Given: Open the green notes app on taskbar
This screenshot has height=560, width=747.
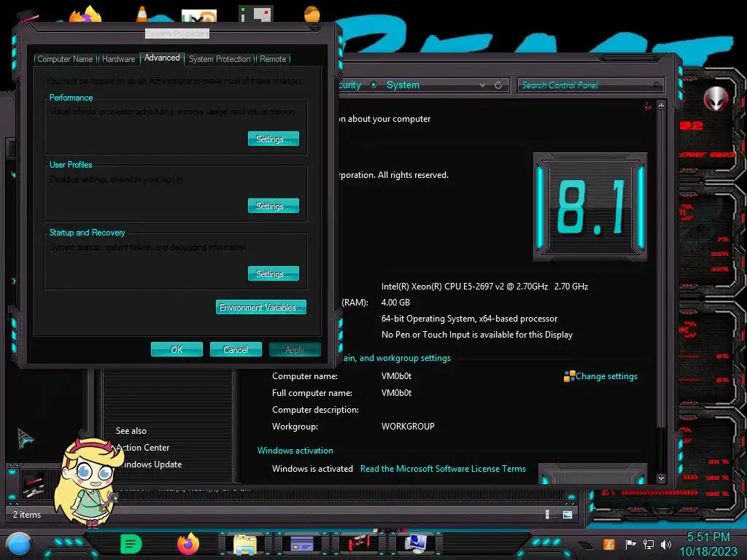Looking at the screenshot, I should tap(131, 544).
